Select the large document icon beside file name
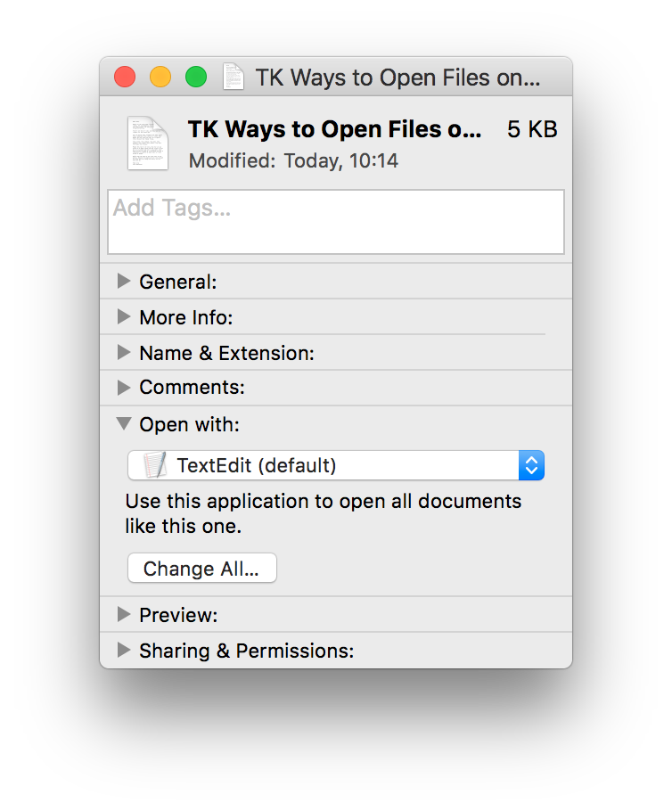Viewport: 672px width, 811px height. point(147,142)
